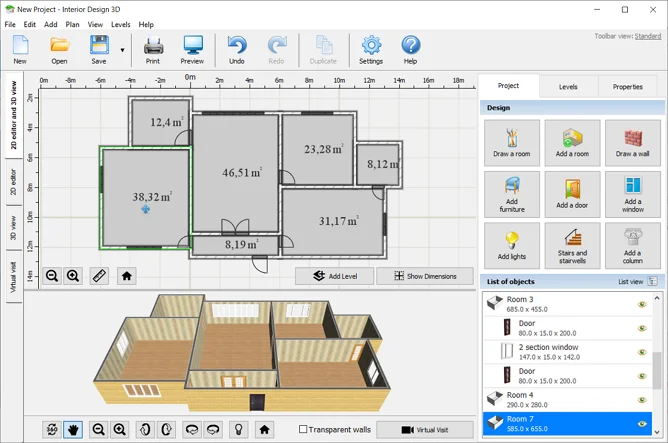Zoom out in the 2D plan editor
Image resolution: width=668 pixels, height=443 pixels.
[52, 276]
